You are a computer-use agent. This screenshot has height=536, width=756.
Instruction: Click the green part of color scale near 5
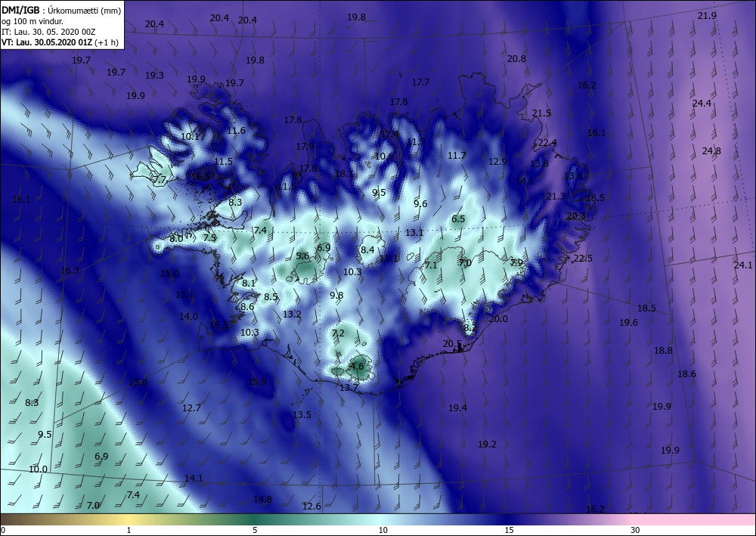[255, 519]
